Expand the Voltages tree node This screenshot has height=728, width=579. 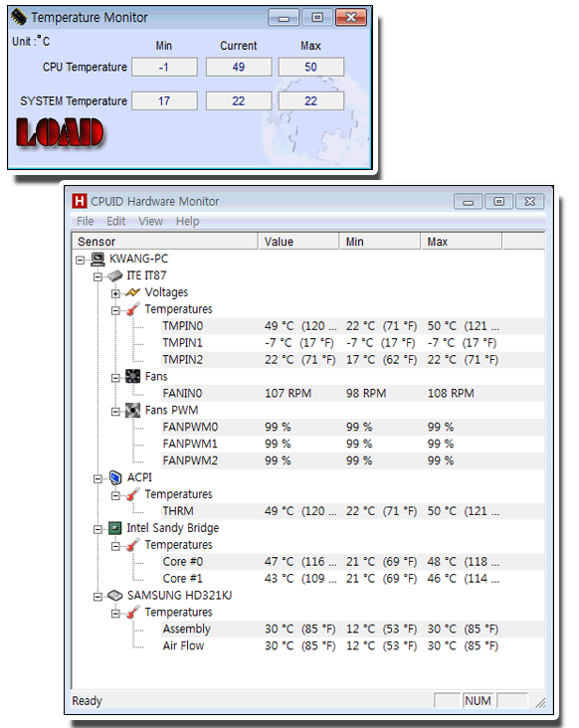115,293
